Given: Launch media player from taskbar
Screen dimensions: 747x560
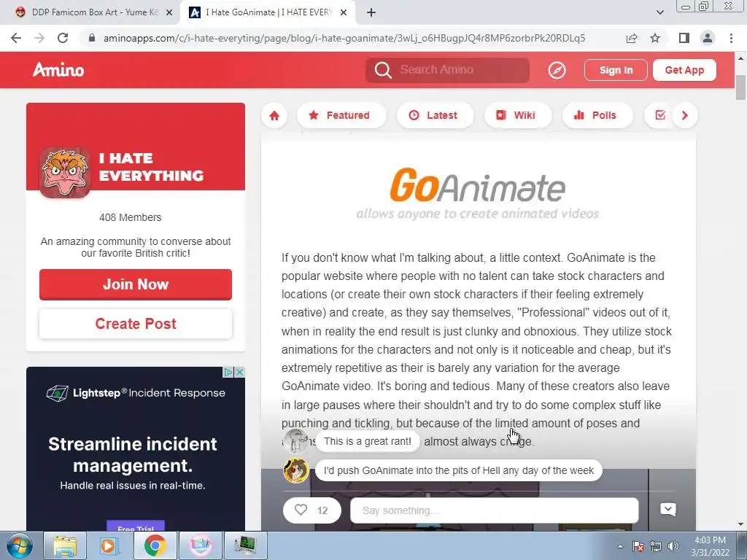Looking at the screenshot, I should click(x=109, y=545).
